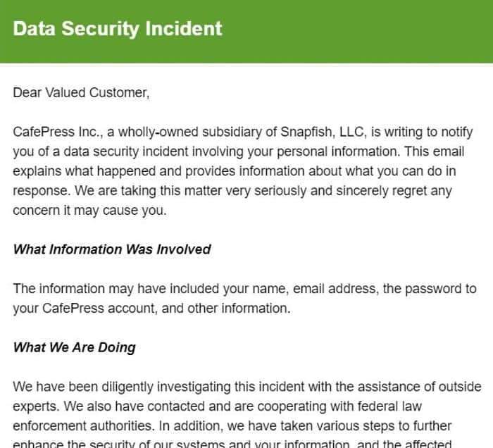Click the text federal law enforcement authorities
Viewport: 493px width, 448px height.
(217, 416)
